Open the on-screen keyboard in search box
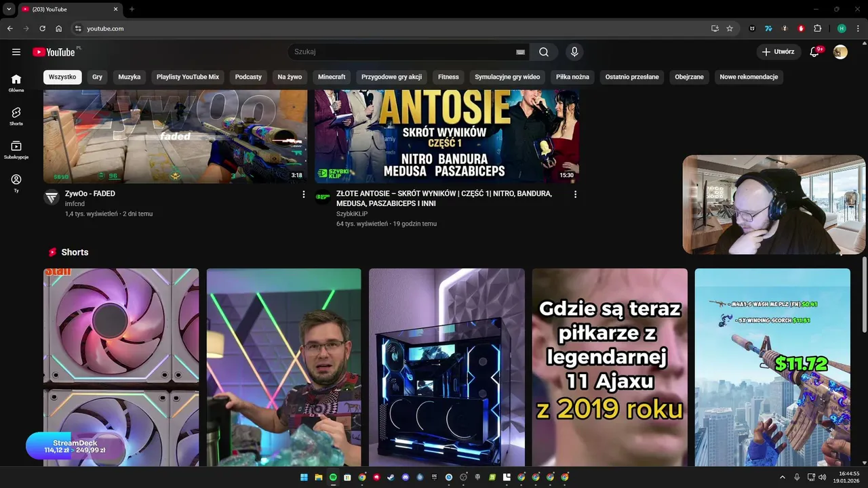This screenshot has width=868, height=488. (x=520, y=52)
